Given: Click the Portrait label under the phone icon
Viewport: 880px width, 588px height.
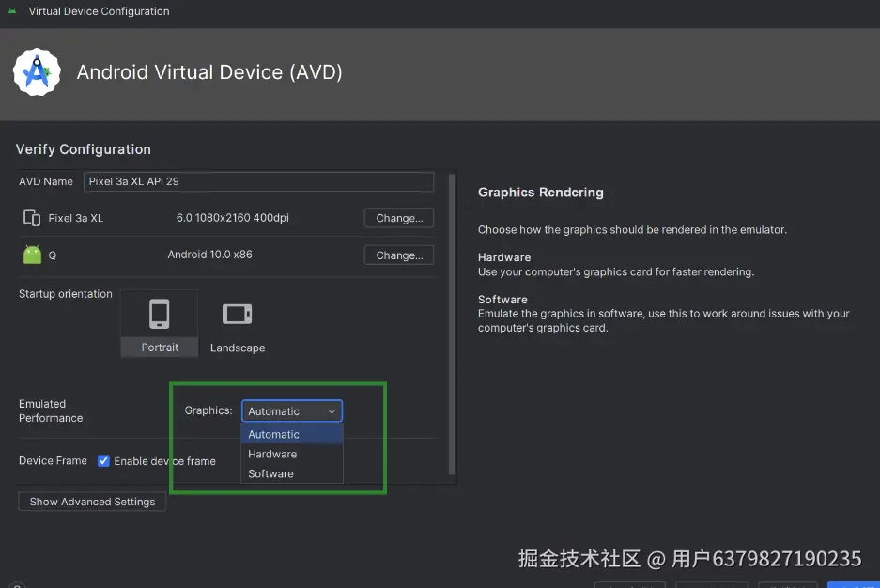Looking at the screenshot, I should click(x=160, y=348).
